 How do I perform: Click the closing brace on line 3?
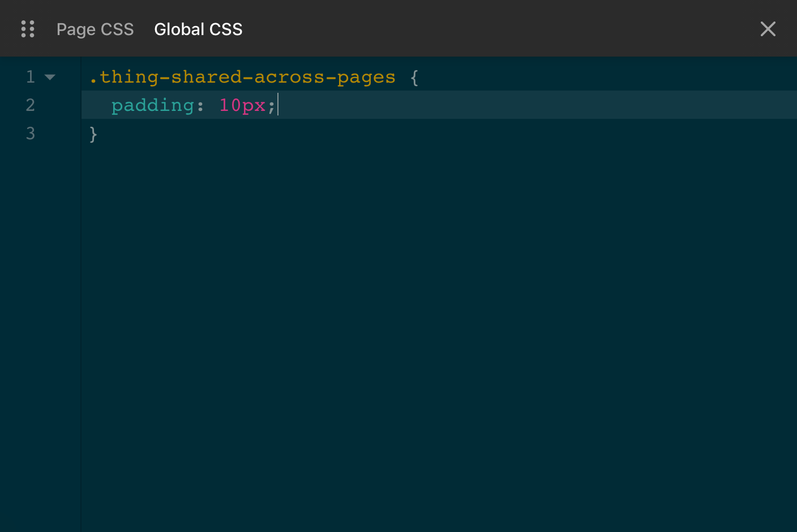[x=93, y=134]
